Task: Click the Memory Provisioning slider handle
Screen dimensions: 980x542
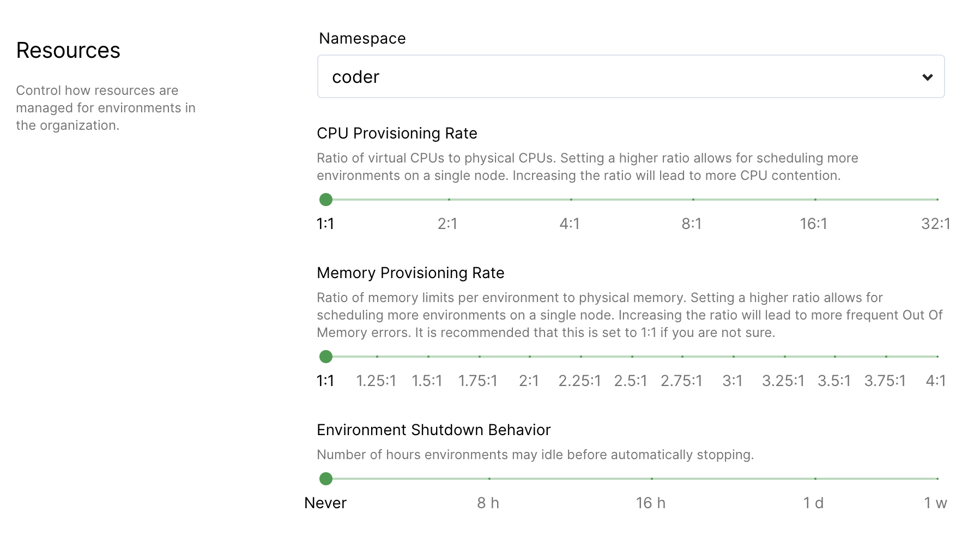Action: pyautogui.click(x=326, y=357)
